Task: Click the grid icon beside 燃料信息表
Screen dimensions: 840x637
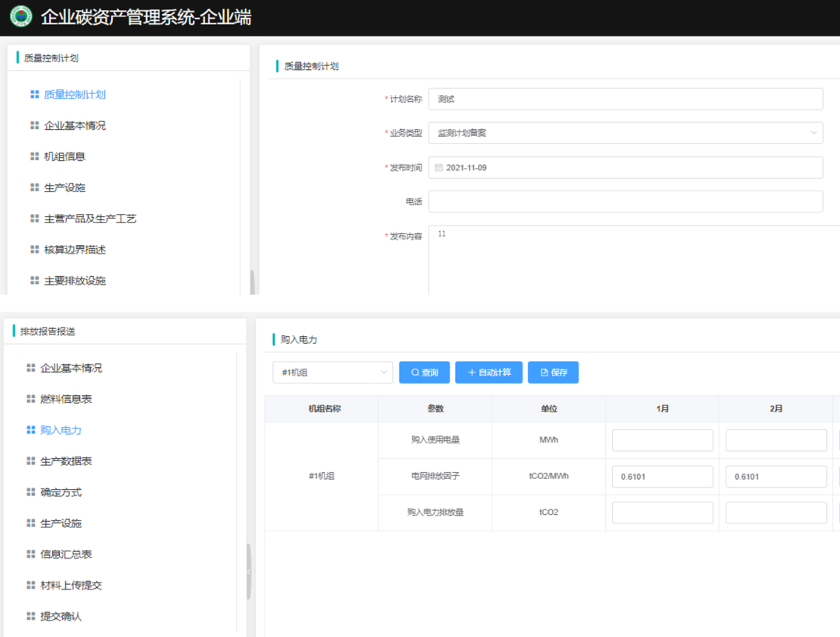Action: 31,399
